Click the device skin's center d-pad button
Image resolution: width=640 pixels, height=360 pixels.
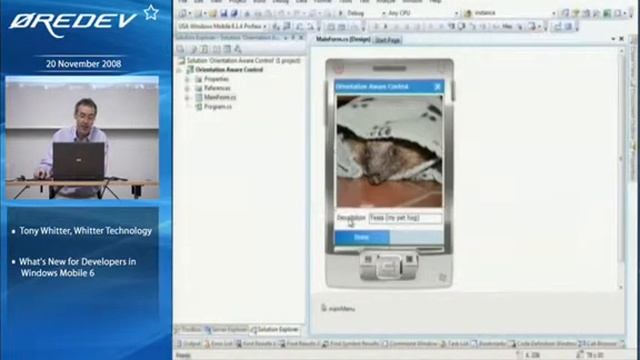coord(389,267)
